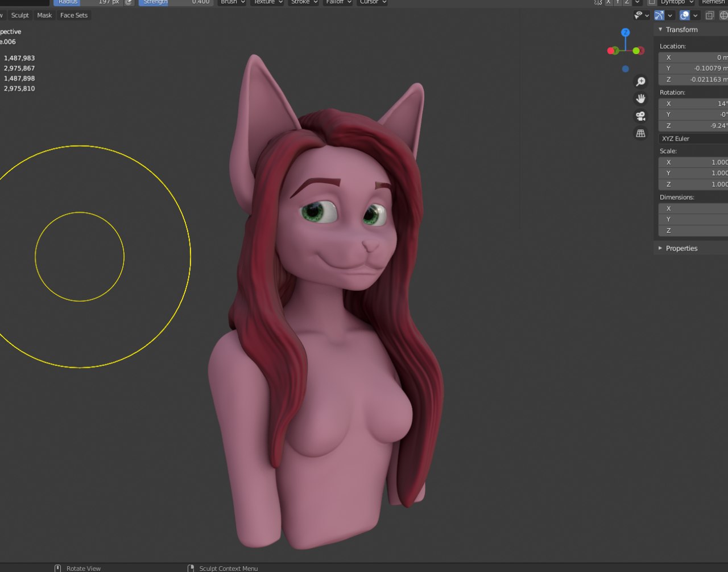Click the radius pressure sensitivity icon
The height and width of the screenshot is (572, 728).
pos(129,2)
